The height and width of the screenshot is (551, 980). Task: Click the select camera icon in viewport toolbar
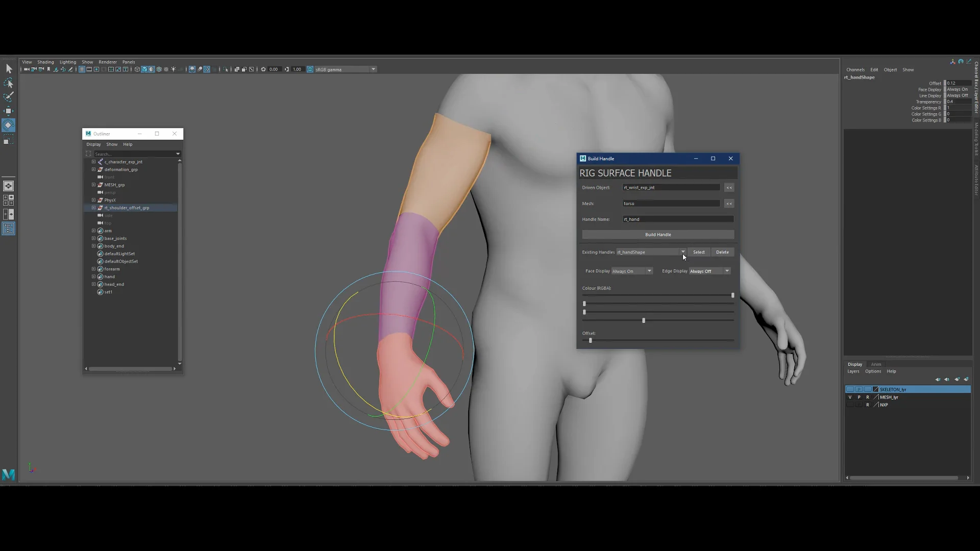(x=27, y=69)
